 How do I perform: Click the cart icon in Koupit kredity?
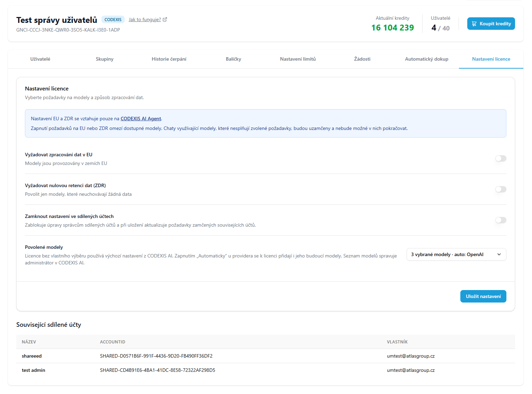[474, 24]
